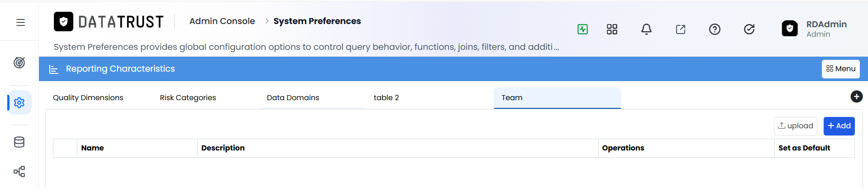This screenshot has height=189, width=868.
Task: Click the open-in-new-window icon
Action: [681, 29]
